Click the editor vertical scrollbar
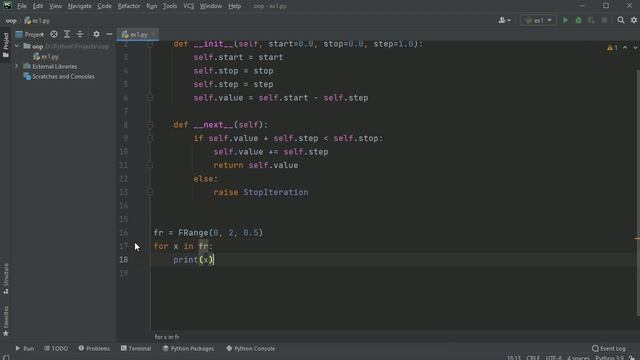Image resolution: width=640 pixels, height=360 pixels. [x=638, y=192]
